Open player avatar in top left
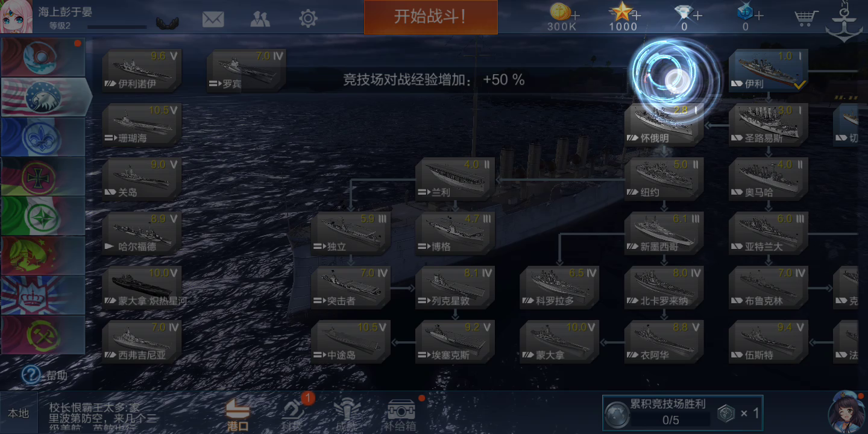Viewport: 868px width, 434px height. click(16, 17)
